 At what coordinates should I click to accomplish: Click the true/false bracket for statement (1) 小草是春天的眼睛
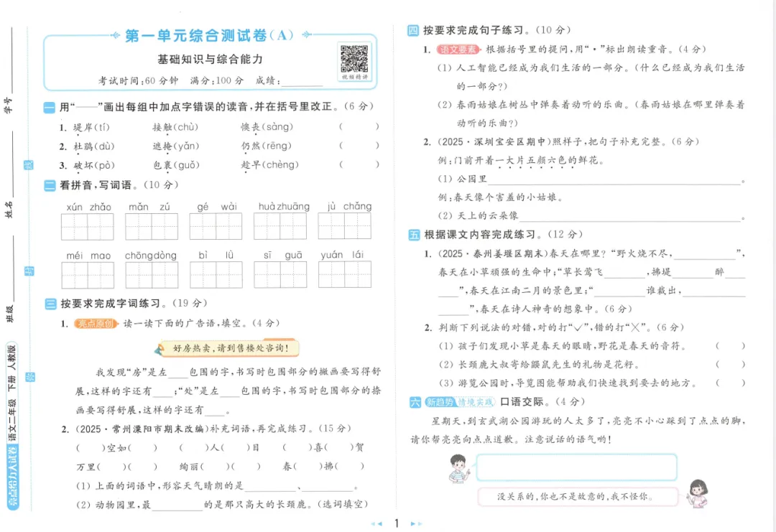click(731, 346)
